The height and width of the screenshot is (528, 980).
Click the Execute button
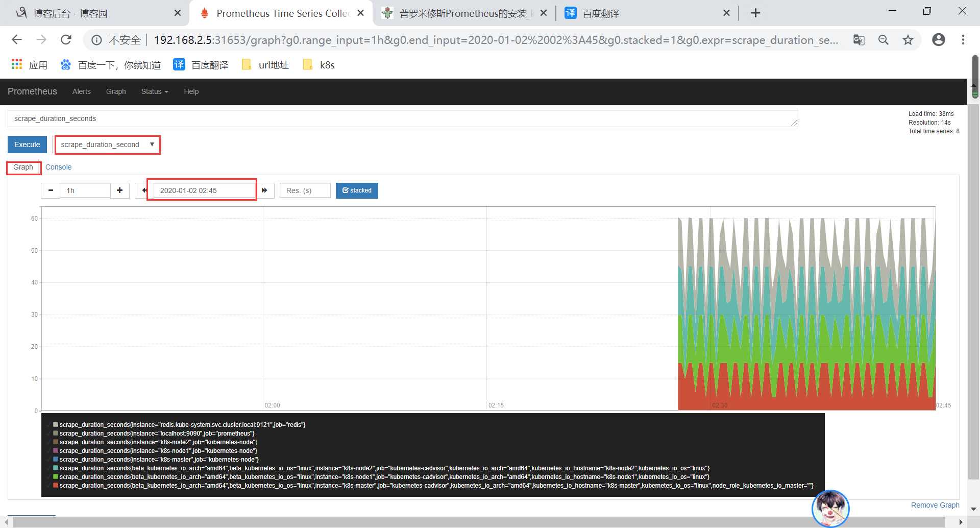pyautogui.click(x=27, y=145)
